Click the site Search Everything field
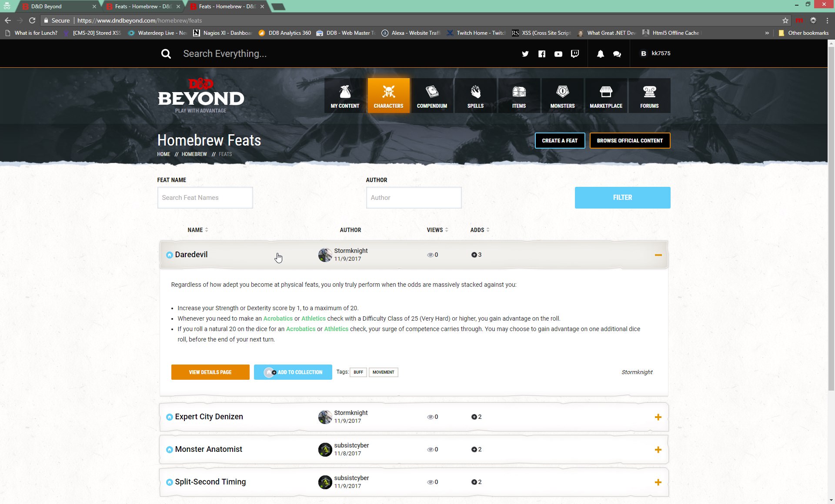The height and width of the screenshot is (504, 835). 225,54
